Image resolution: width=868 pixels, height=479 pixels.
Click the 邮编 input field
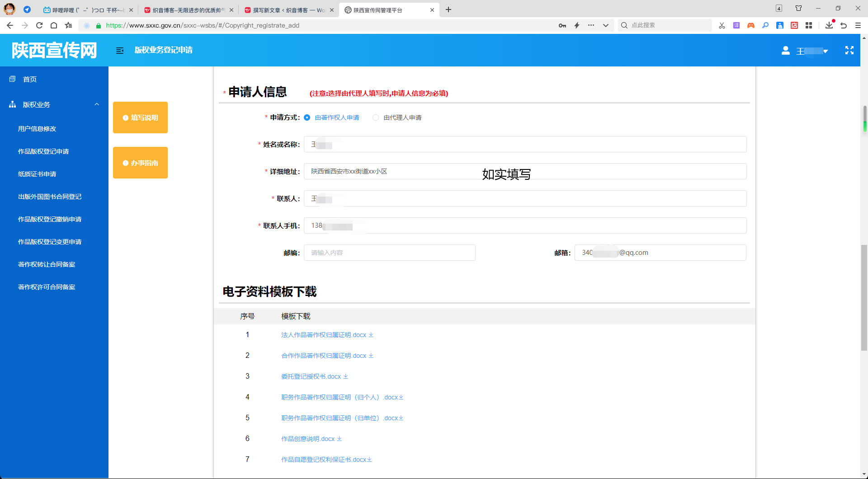point(389,253)
